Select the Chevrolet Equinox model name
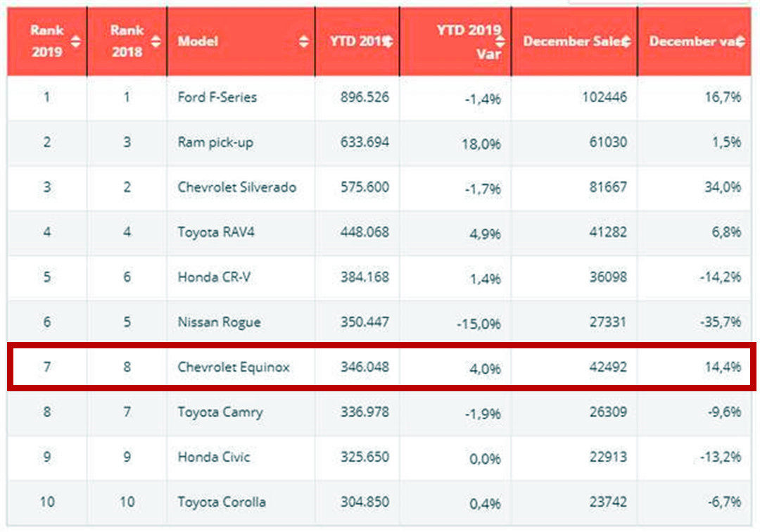 point(233,367)
